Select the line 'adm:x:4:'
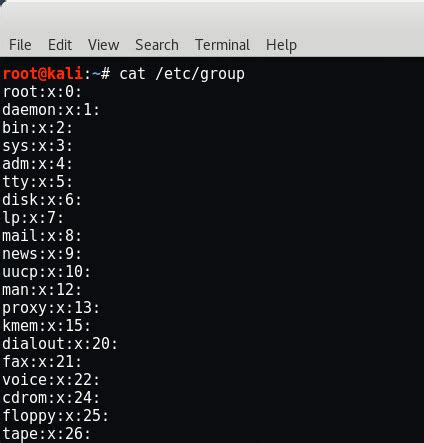 click(x=37, y=164)
